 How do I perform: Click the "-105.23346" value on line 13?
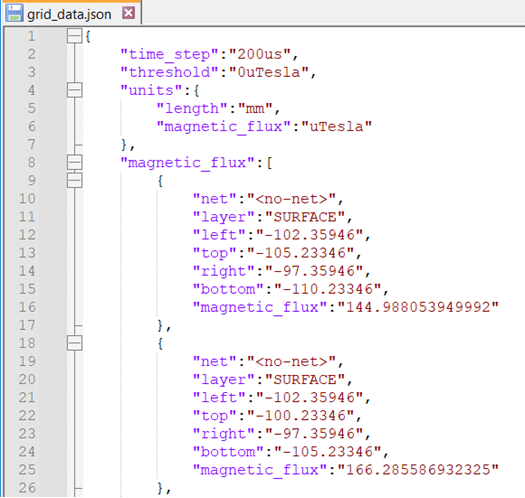pos(300,253)
